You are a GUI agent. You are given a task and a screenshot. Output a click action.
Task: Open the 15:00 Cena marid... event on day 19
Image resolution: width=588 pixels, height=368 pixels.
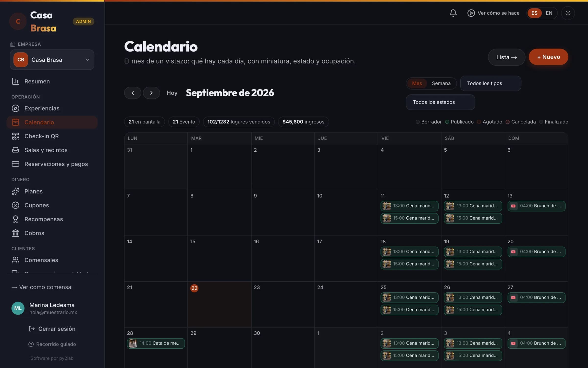[x=473, y=264]
